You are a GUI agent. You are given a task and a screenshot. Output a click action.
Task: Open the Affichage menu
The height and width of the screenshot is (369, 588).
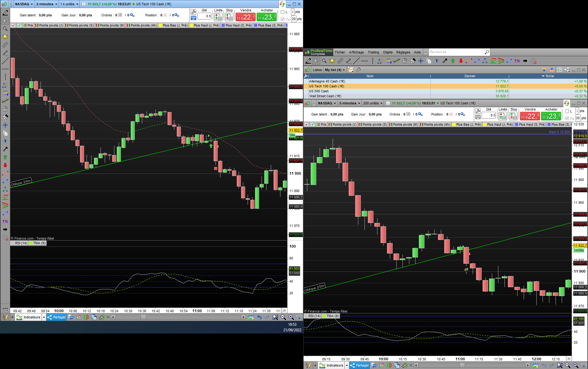(x=356, y=52)
